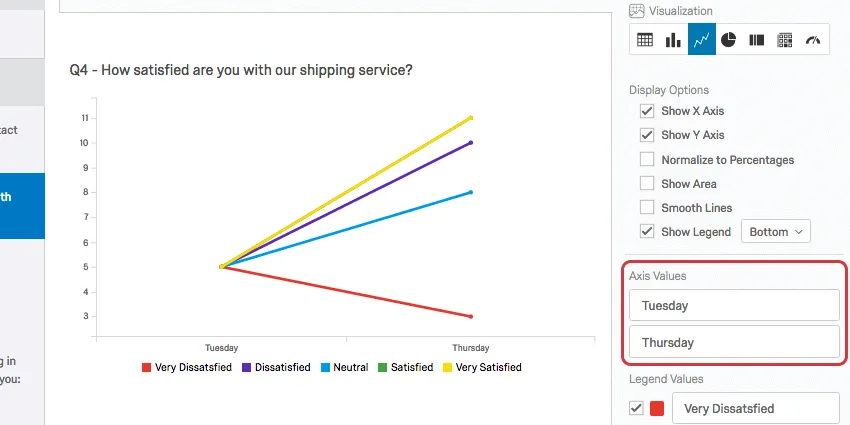Open the legend position Bottom dropdown
This screenshot has height=425, width=850.
775,232
